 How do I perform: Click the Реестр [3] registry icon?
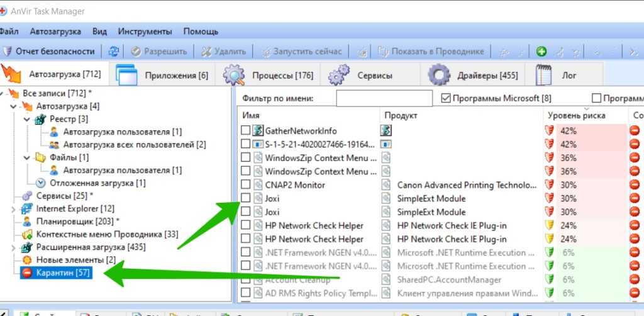(x=40, y=119)
